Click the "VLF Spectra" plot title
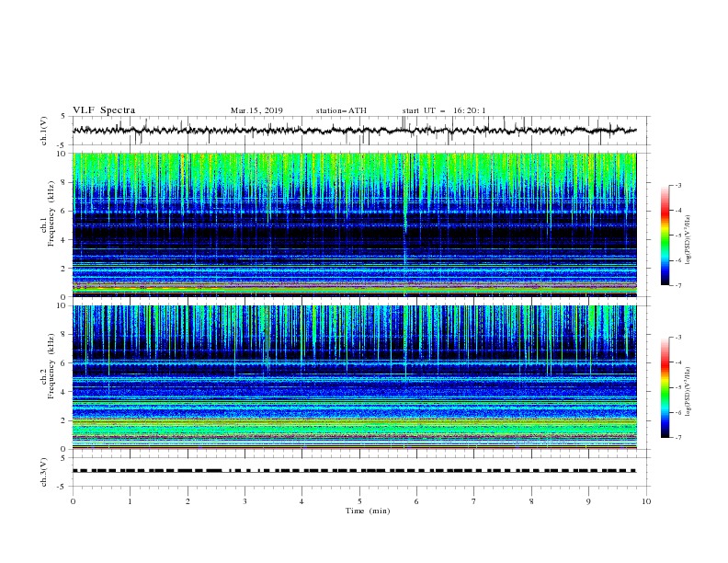This screenshot has width=728, height=563. click(104, 110)
